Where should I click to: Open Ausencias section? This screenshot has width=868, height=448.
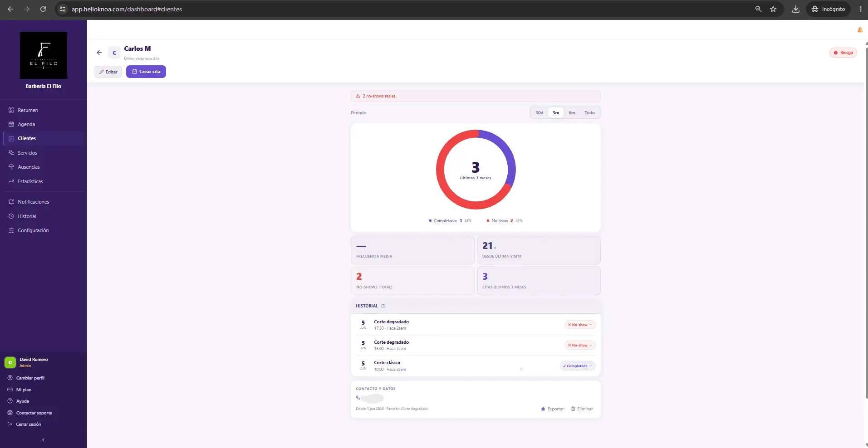[44, 167]
